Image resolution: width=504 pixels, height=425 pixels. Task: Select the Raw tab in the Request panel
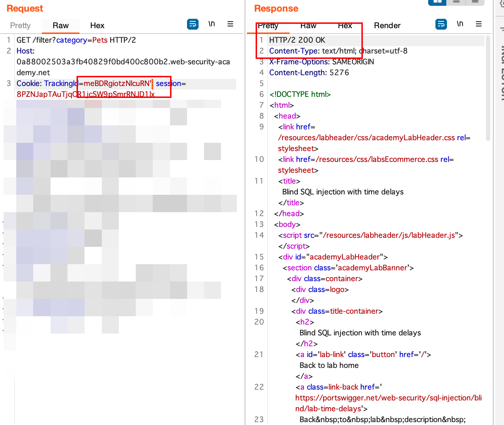tap(60, 25)
